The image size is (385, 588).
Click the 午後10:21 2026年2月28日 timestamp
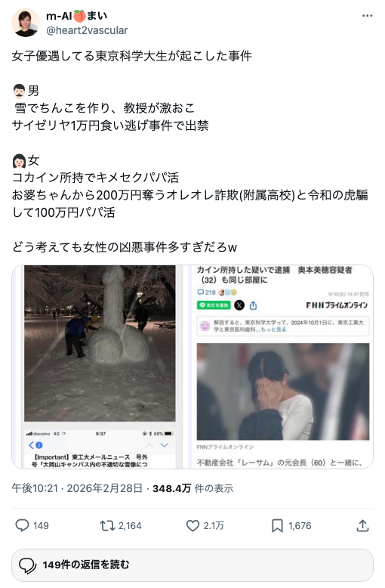(77, 488)
